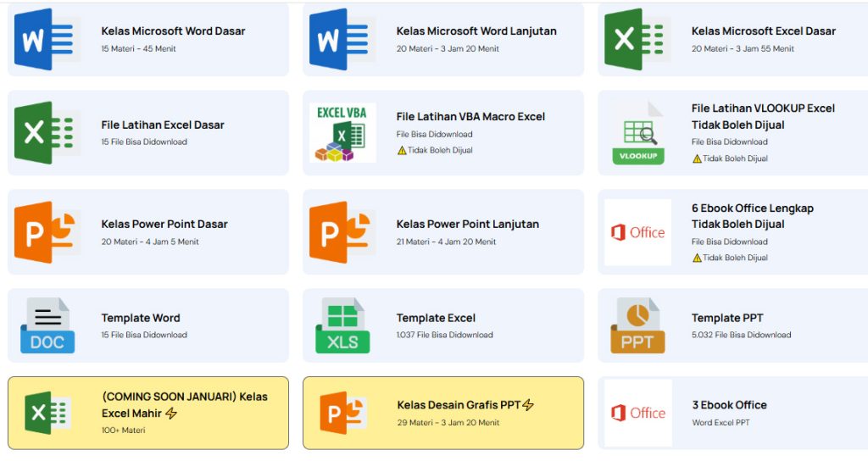Click the text 'Word Excel PPT'
Screen dimensions: 868x461
click(721, 423)
